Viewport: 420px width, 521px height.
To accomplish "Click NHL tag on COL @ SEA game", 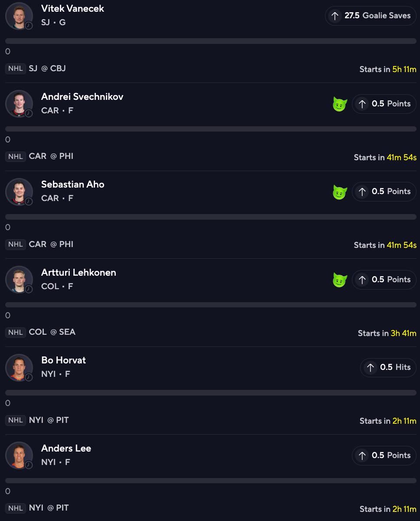I will coord(16,332).
